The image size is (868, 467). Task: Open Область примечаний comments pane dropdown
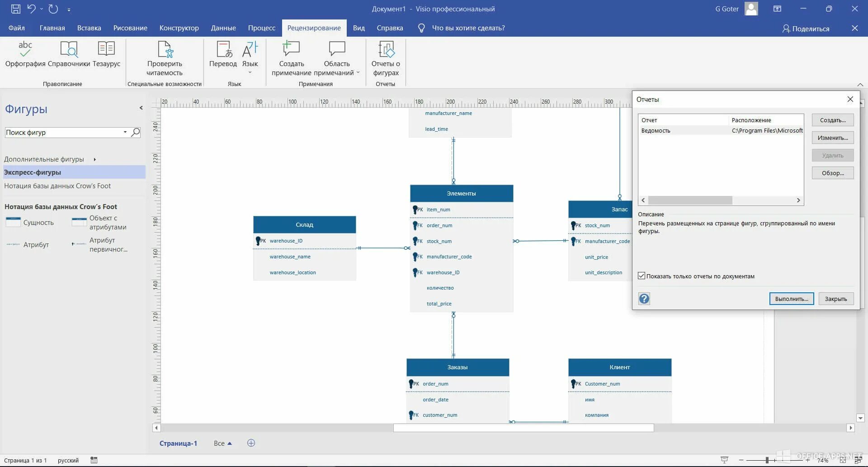click(337, 59)
